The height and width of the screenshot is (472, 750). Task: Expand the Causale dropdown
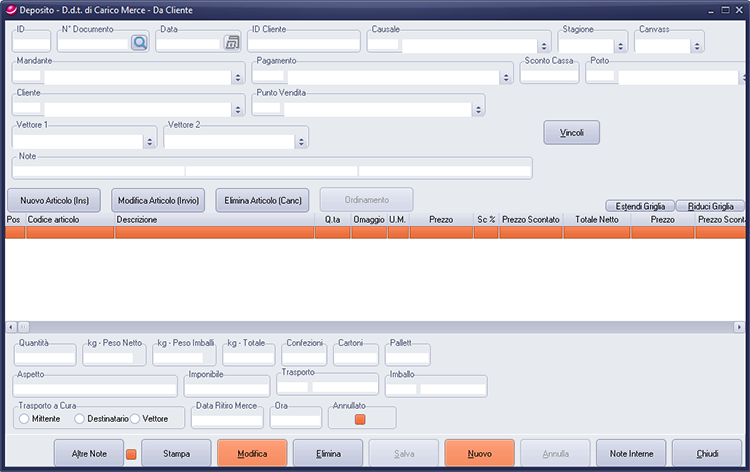543,46
